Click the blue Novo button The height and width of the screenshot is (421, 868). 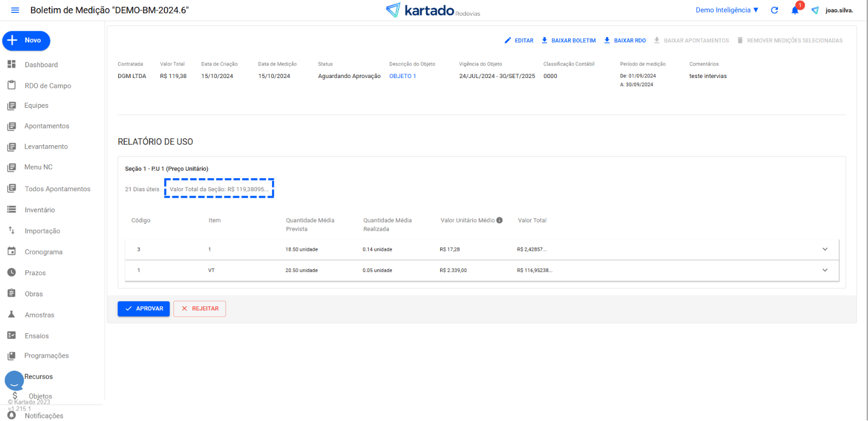point(26,41)
